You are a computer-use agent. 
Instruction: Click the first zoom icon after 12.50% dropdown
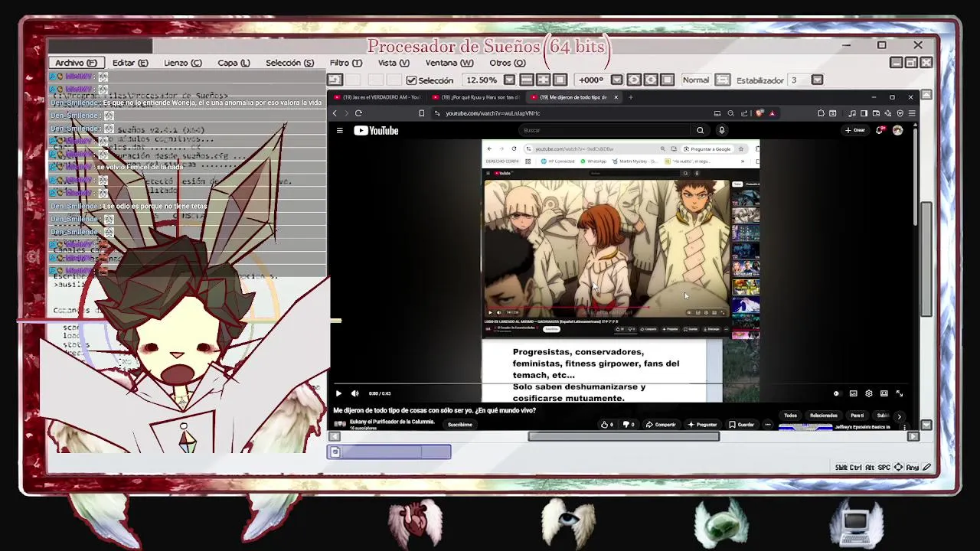(527, 80)
